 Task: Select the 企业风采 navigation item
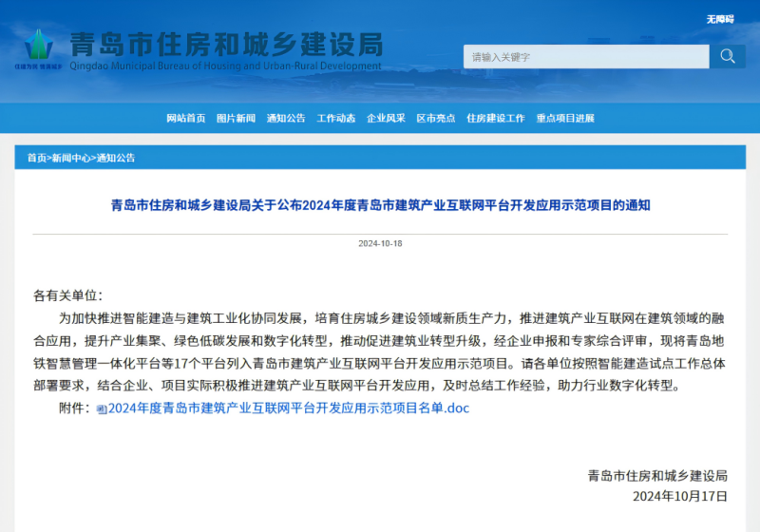pyautogui.click(x=386, y=119)
